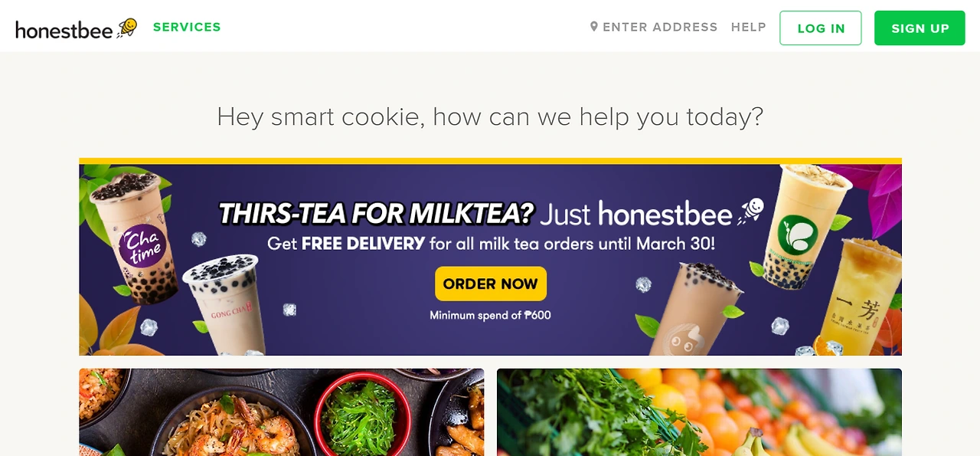Viewport: 980px width, 456px height.
Task: Click the honestbee bee mascot logo icon
Action: tap(127, 28)
